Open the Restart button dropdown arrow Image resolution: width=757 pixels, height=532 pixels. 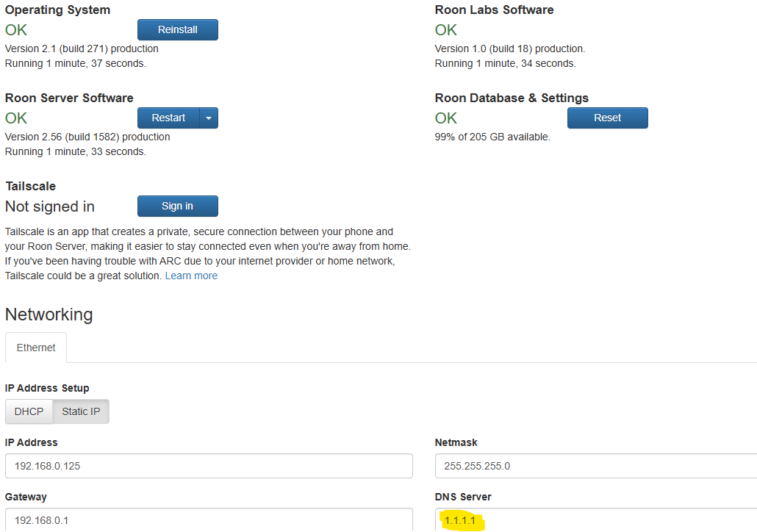pyautogui.click(x=209, y=118)
